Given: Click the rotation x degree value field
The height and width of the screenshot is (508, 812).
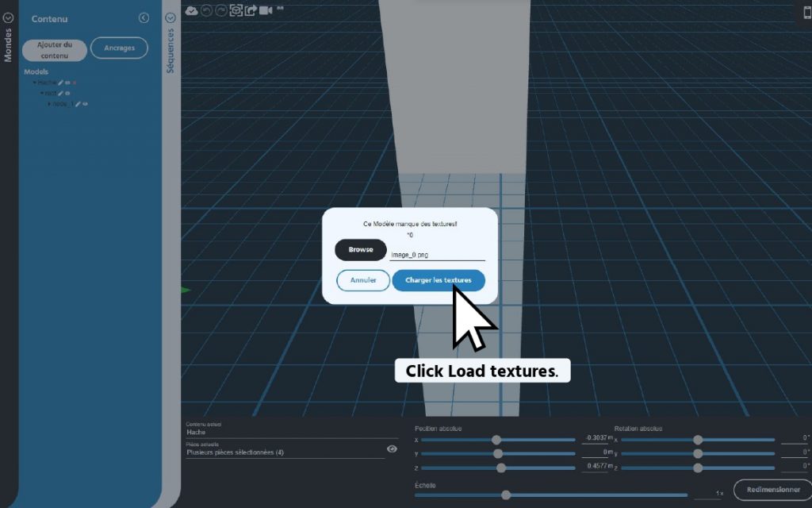Looking at the screenshot, I should coord(795,438).
